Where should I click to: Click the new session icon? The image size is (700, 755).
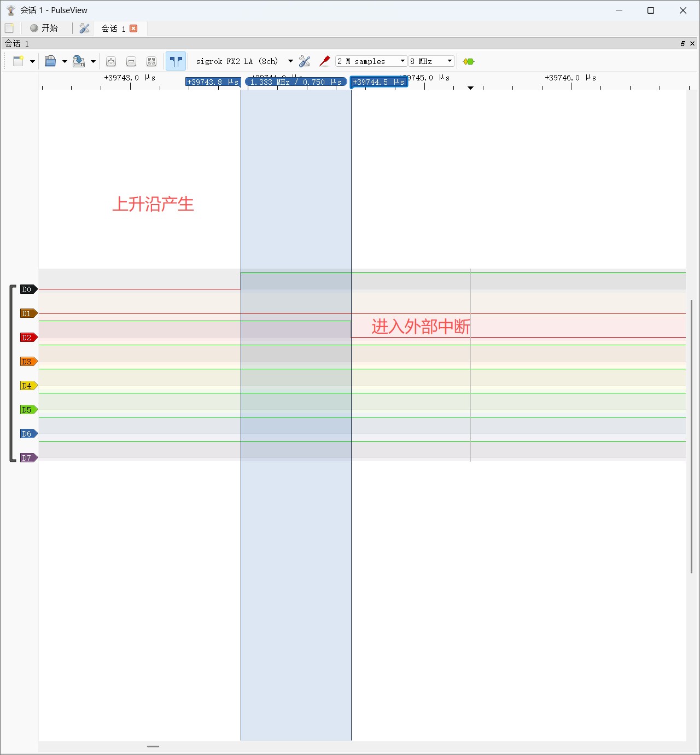point(18,61)
